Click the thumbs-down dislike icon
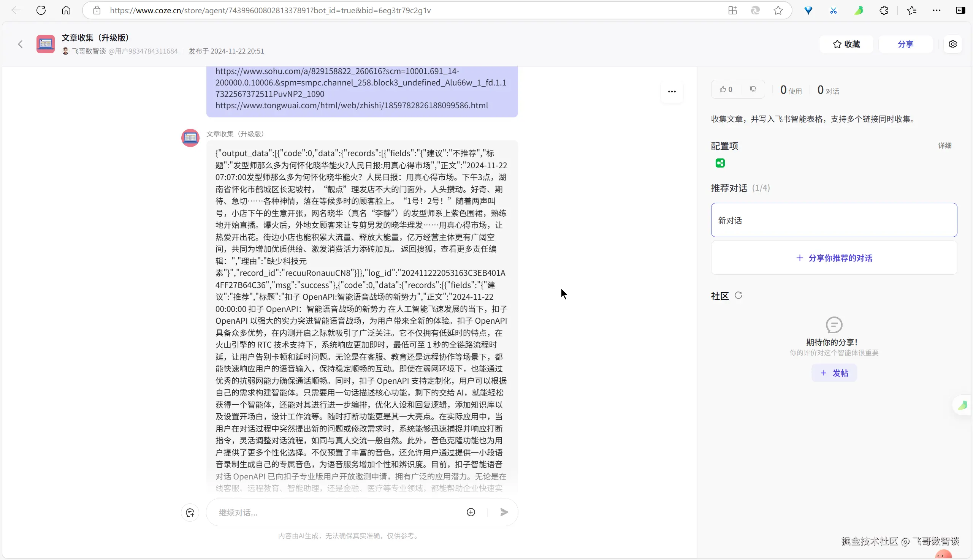 (753, 90)
